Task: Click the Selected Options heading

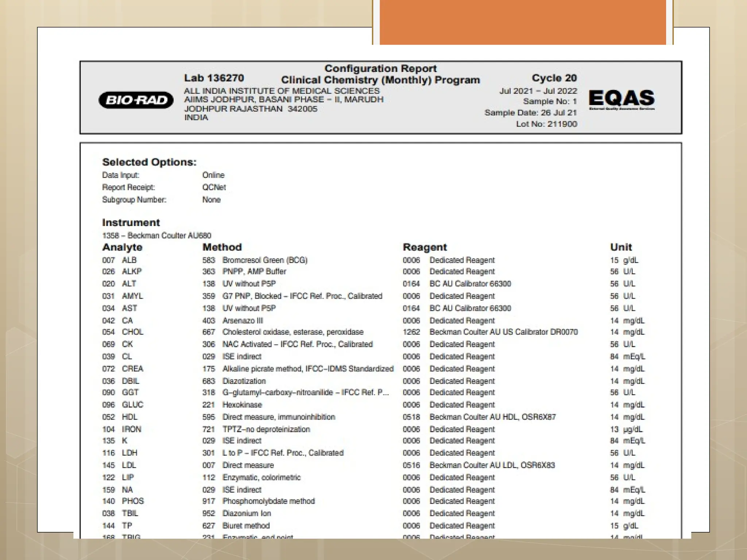Action: click(x=149, y=162)
